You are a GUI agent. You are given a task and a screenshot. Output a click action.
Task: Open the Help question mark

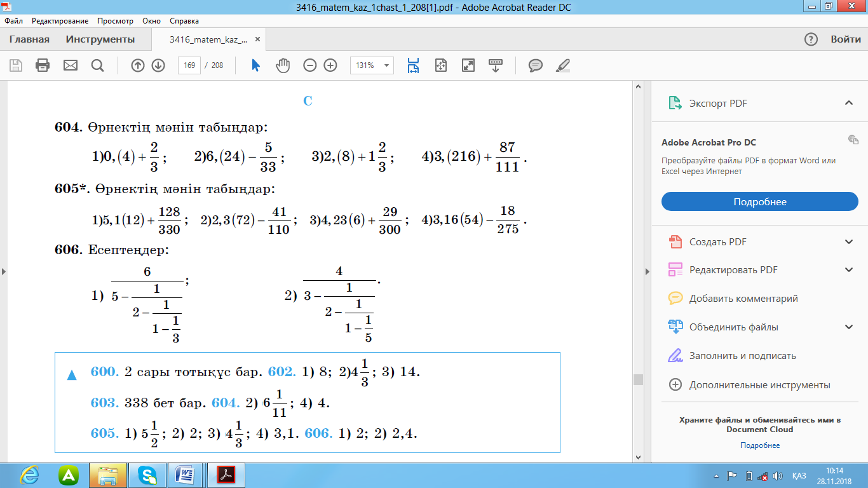(x=811, y=39)
